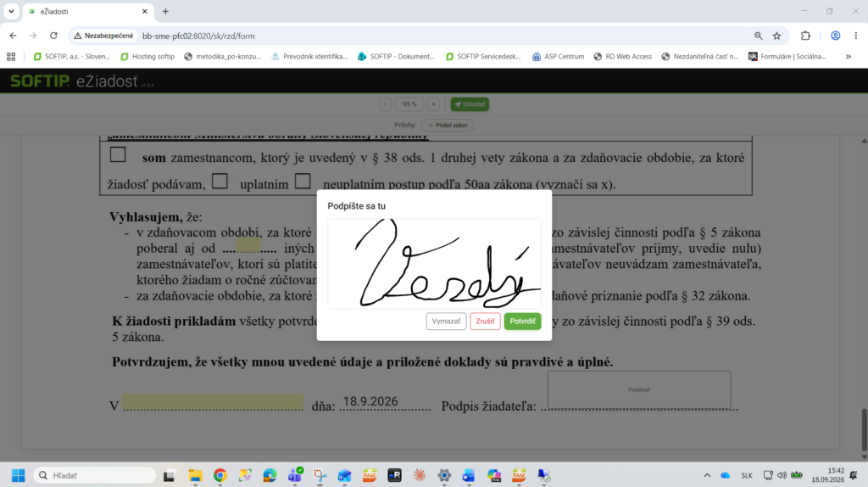868x487 pixels.
Task: Go back with the browser back arrow
Action: point(13,36)
